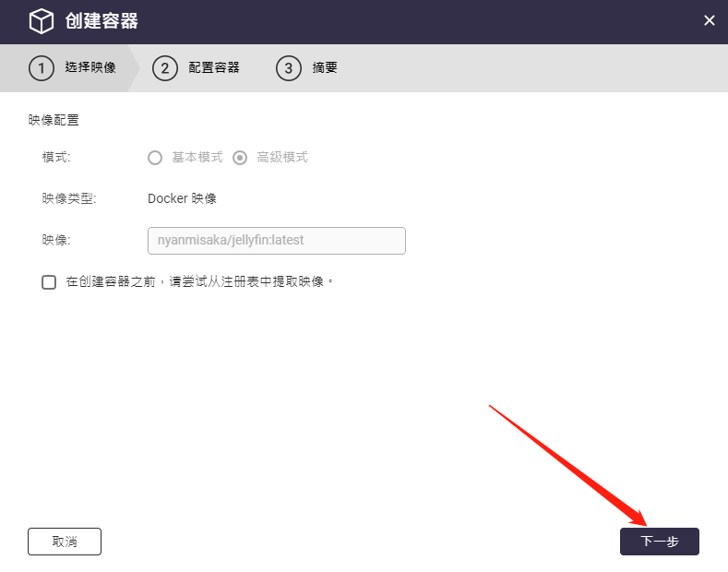This screenshot has width=728, height=572.
Task: Click the 模式: label
Action: (x=56, y=158)
